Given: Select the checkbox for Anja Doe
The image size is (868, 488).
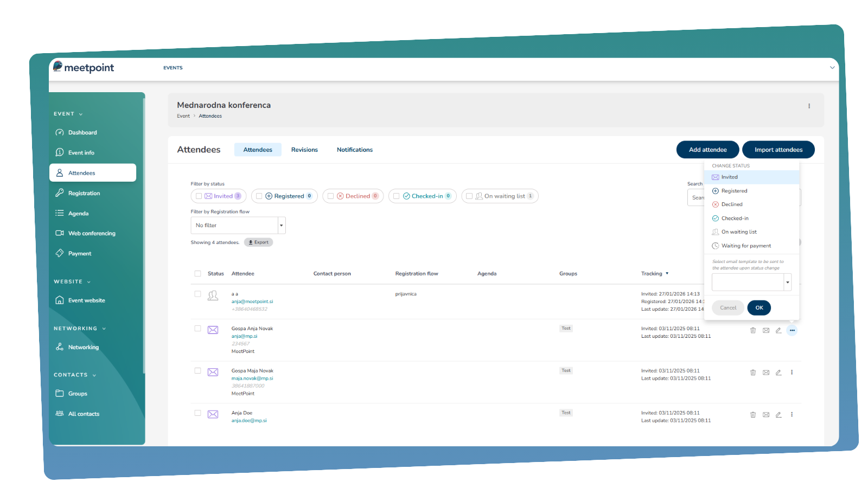Looking at the screenshot, I should [197, 413].
